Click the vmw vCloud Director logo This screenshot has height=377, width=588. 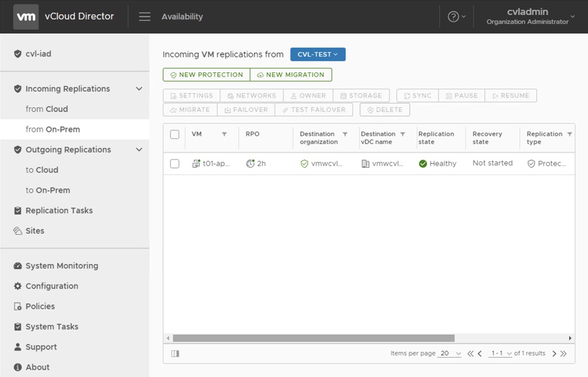[26, 17]
